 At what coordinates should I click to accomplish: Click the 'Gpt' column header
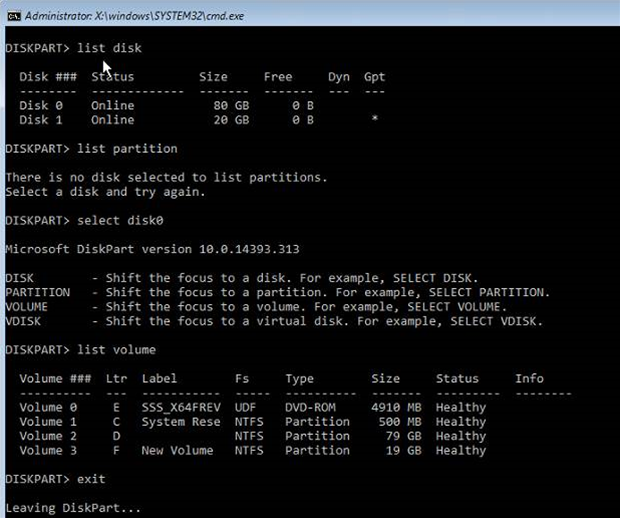pos(374,77)
